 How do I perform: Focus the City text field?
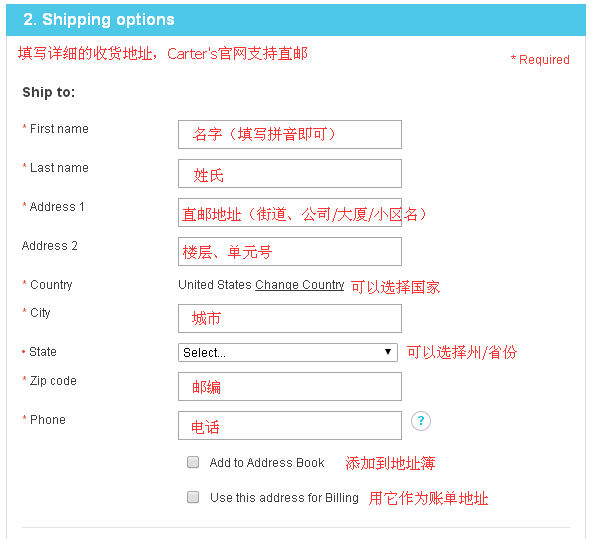point(290,318)
